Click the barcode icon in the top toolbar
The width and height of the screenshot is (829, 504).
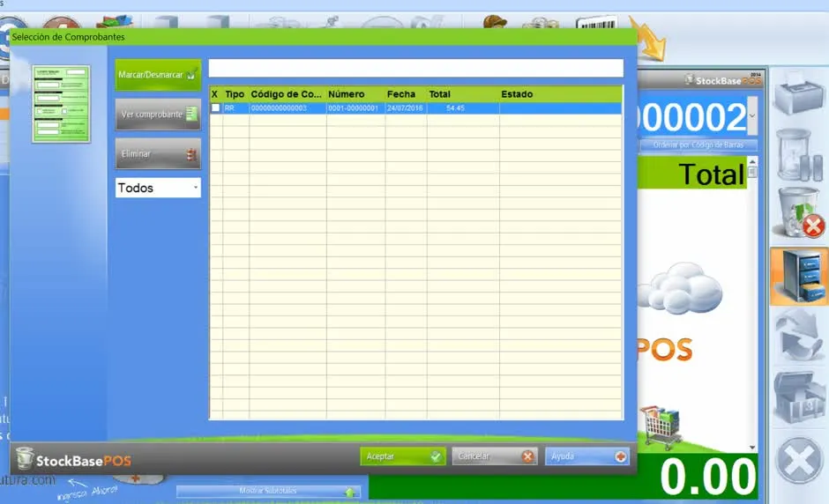[596, 23]
